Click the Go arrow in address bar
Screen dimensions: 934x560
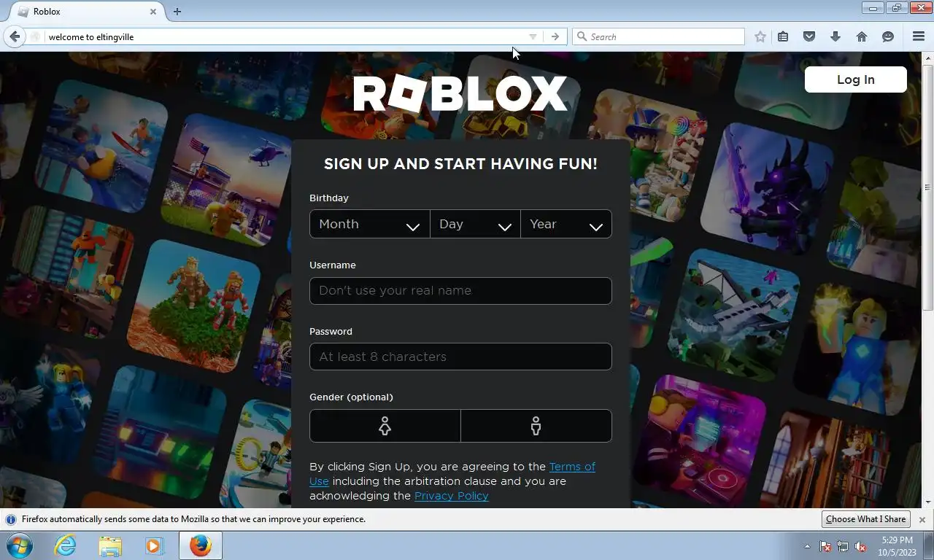(555, 36)
